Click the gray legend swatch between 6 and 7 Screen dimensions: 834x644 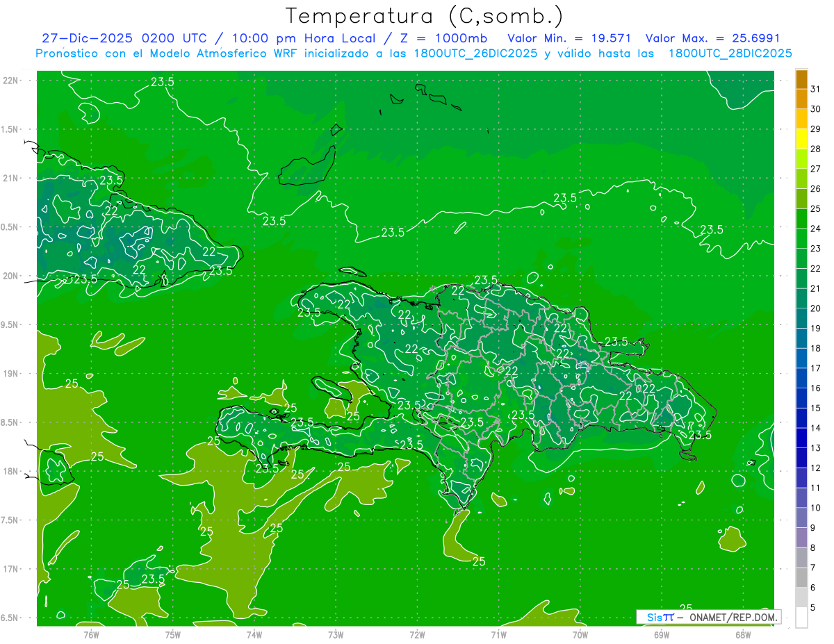click(x=801, y=578)
